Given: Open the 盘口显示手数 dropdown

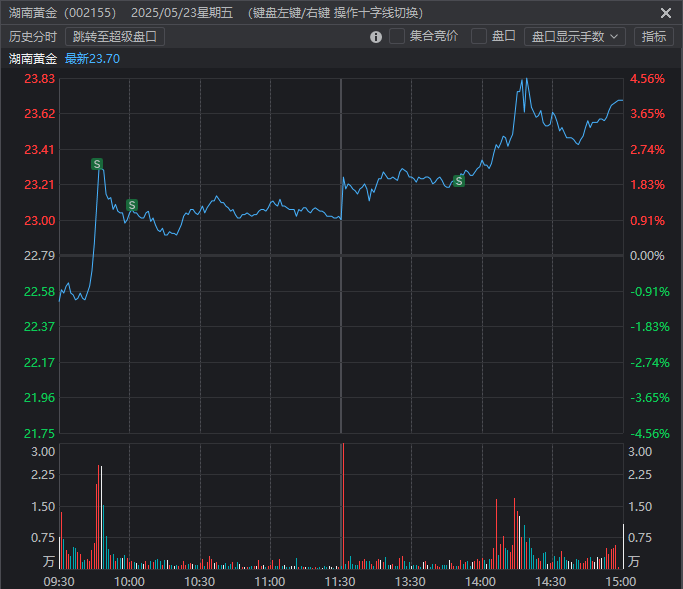Looking at the screenshot, I should point(574,36).
